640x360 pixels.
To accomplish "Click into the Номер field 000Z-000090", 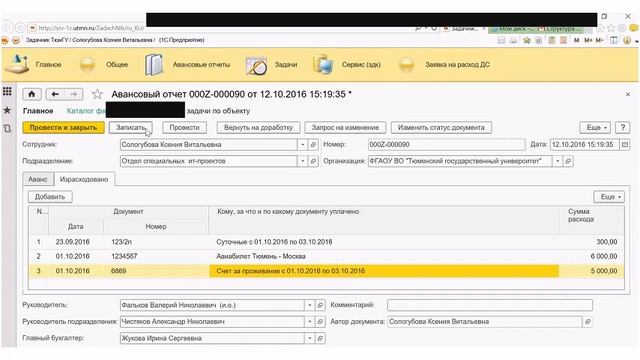I will tap(447, 144).
